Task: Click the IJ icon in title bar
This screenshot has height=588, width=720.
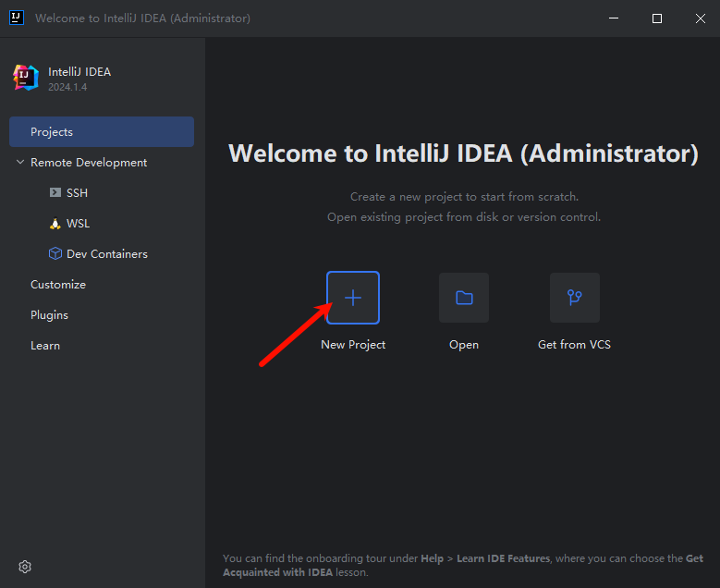Action: point(17,18)
